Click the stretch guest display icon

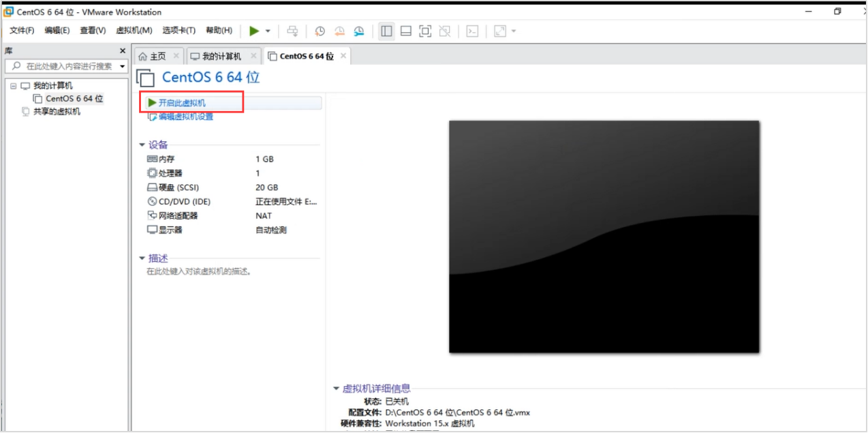500,31
